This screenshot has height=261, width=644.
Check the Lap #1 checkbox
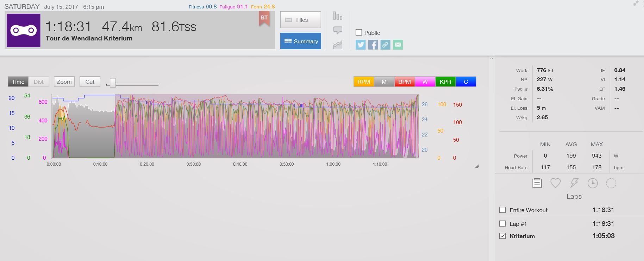point(502,224)
